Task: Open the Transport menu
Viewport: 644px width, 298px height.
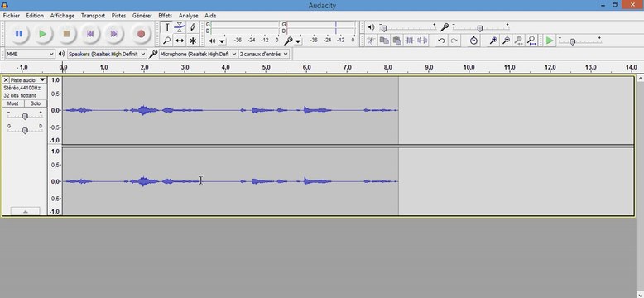Action: [93, 16]
